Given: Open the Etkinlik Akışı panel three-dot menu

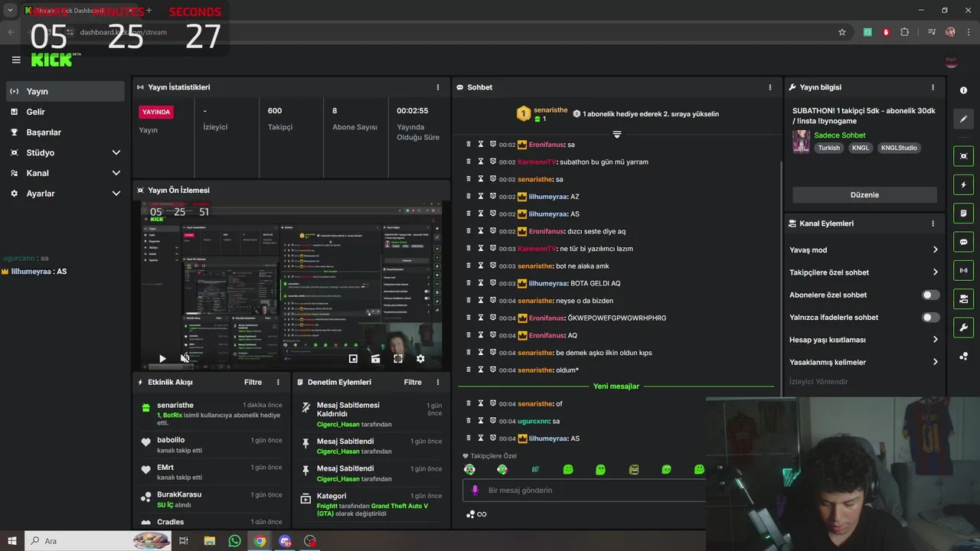Looking at the screenshot, I should pyautogui.click(x=278, y=382).
